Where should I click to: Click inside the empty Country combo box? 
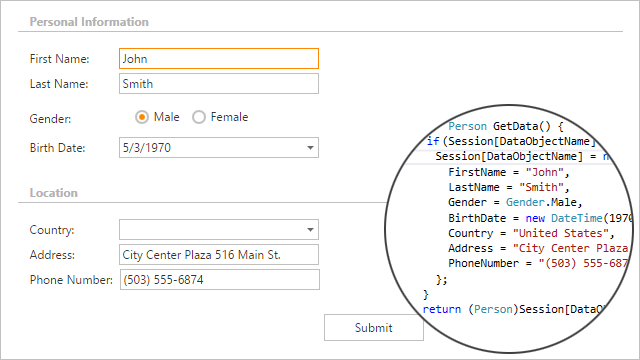(219, 230)
